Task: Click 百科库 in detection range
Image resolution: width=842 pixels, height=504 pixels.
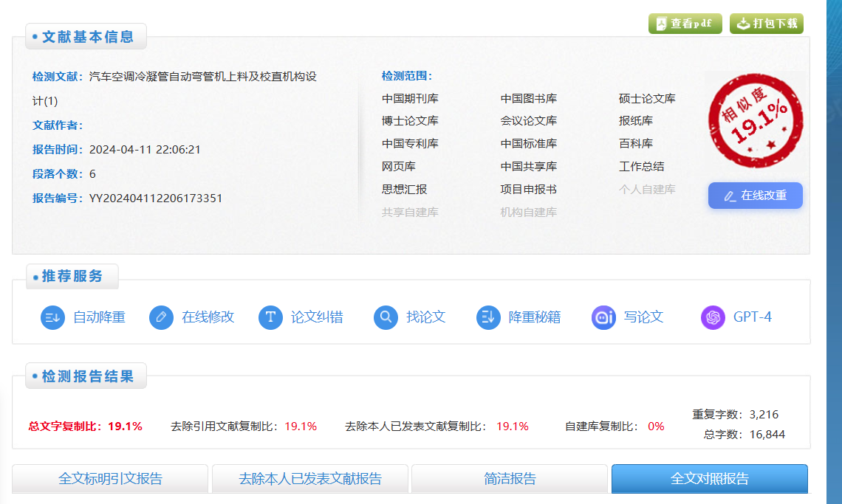Action: coord(636,144)
